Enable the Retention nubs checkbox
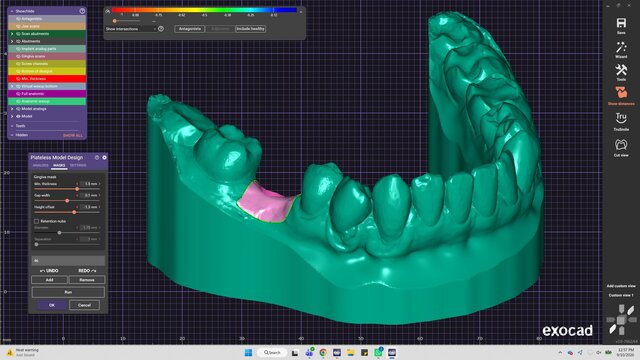 [x=36, y=221]
